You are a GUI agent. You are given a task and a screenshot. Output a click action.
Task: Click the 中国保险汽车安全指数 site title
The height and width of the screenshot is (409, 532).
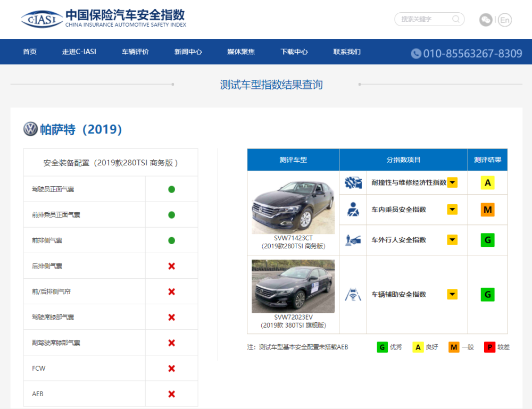pos(125,14)
